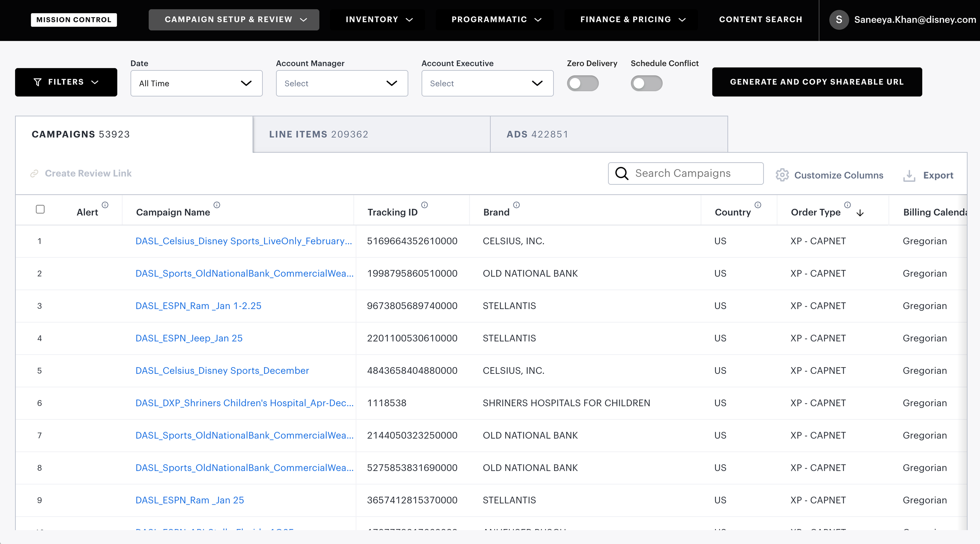Click the Country column info icon

coord(758,205)
